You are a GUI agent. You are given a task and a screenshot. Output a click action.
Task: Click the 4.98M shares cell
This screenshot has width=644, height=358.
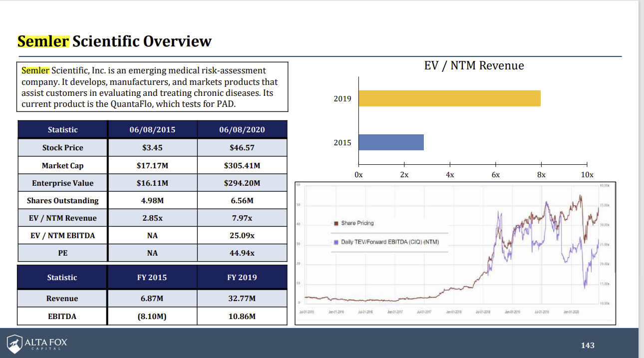pyautogui.click(x=152, y=200)
